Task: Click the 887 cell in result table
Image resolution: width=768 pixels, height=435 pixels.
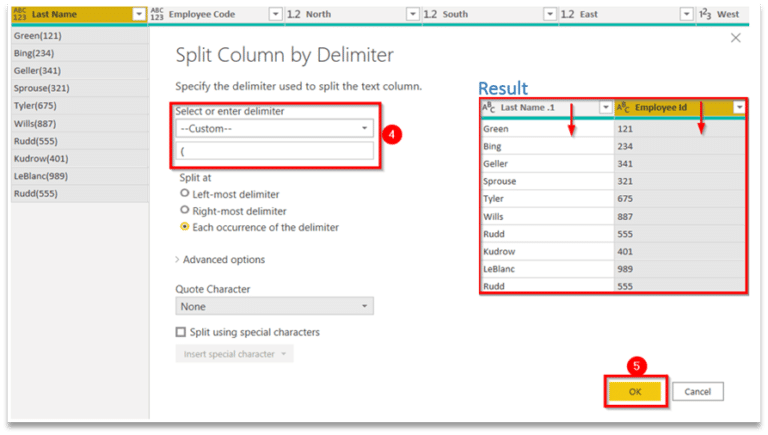Action: (x=680, y=217)
